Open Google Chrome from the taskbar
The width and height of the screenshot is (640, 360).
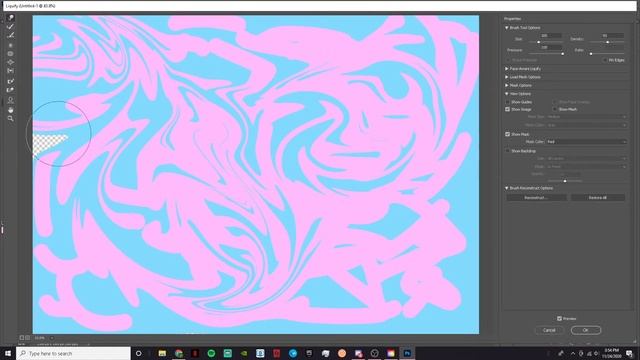(x=179, y=353)
